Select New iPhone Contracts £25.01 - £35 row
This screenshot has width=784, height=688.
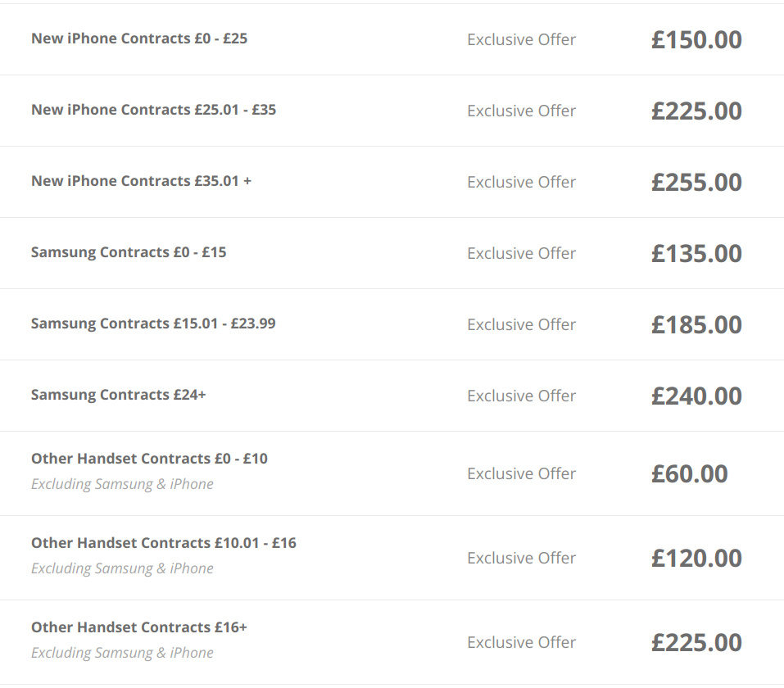[153, 110]
